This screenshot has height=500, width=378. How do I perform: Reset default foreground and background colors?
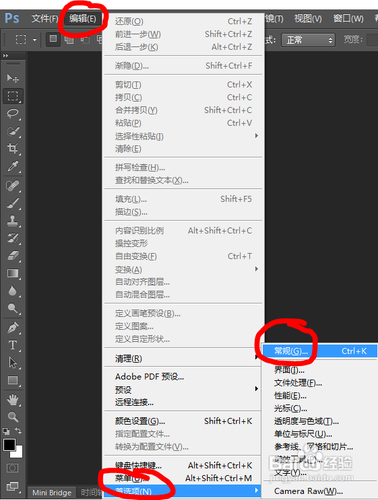pyautogui.click(x=6, y=431)
